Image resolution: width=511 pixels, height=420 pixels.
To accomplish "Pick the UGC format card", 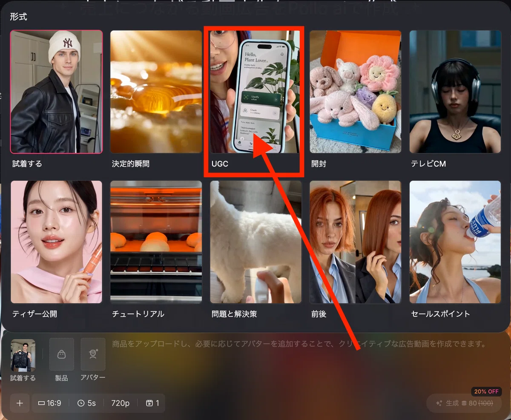I will pyautogui.click(x=255, y=92).
